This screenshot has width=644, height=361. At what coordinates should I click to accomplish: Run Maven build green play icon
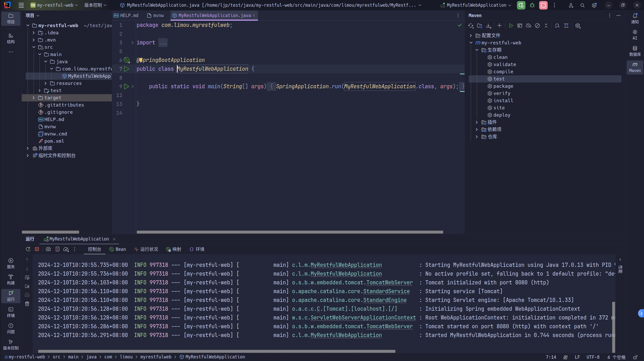click(511, 26)
